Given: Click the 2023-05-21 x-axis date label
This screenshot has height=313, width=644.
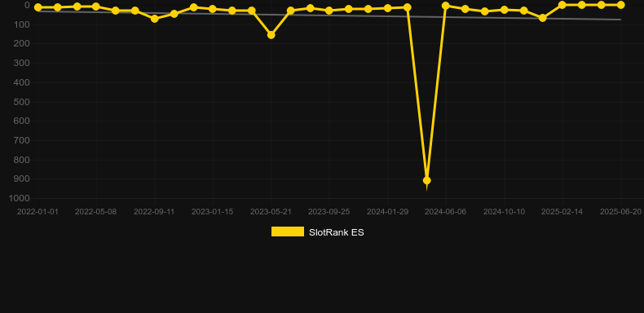Looking at the screenshot, I should point(271,212).
